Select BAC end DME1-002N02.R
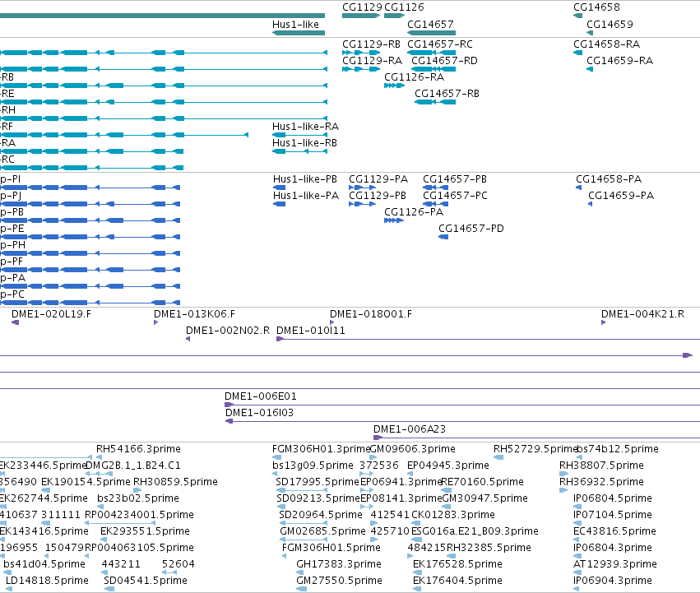Screen dimensions: 700x593 (228, 331)
